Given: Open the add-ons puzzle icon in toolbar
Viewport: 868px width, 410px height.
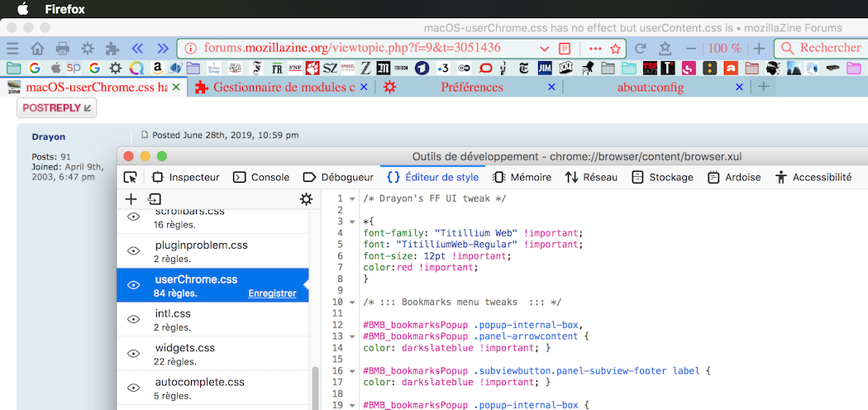Looking at the screenshot, I should [112, 48].
